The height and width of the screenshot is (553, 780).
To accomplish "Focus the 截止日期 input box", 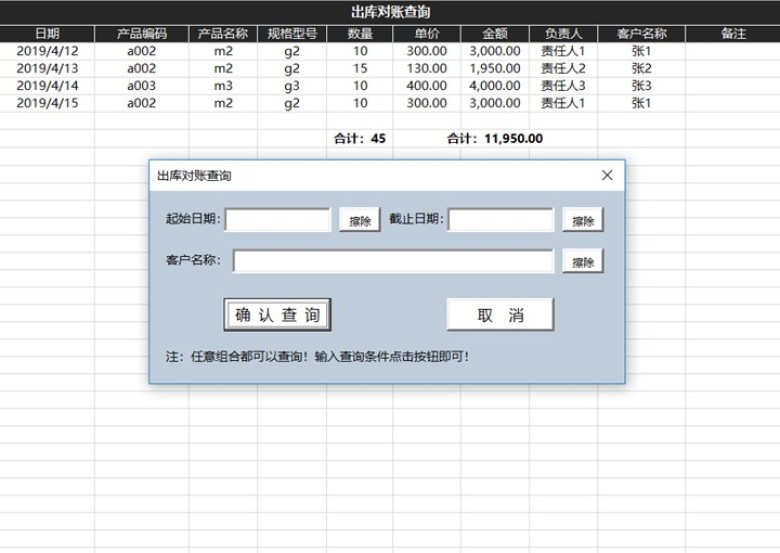I will tap(501, 220).
